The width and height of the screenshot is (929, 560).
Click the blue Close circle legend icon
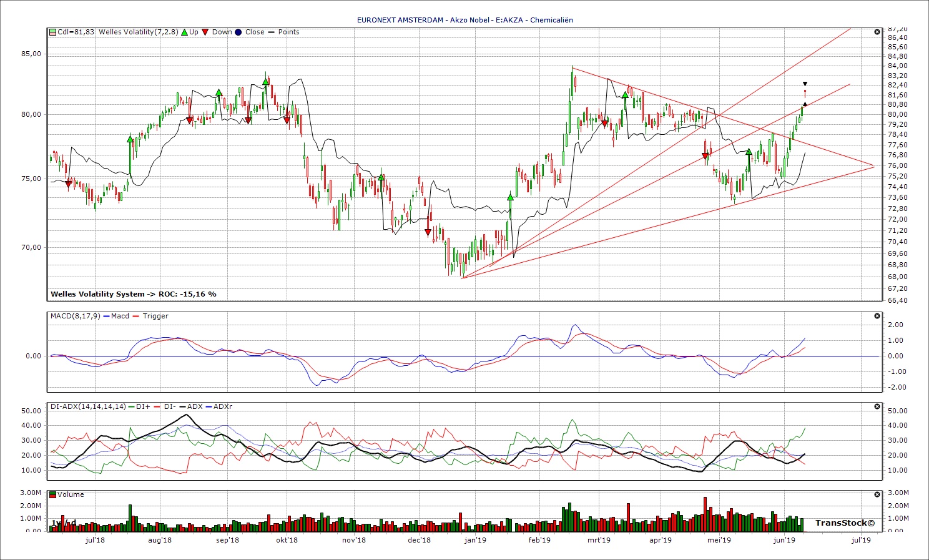click(238, 32)
